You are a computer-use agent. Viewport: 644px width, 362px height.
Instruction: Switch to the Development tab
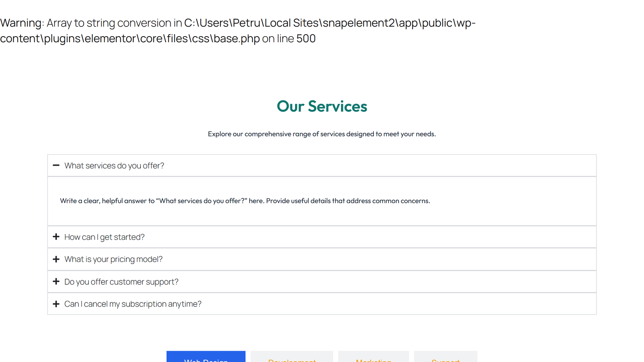[292, 358]
